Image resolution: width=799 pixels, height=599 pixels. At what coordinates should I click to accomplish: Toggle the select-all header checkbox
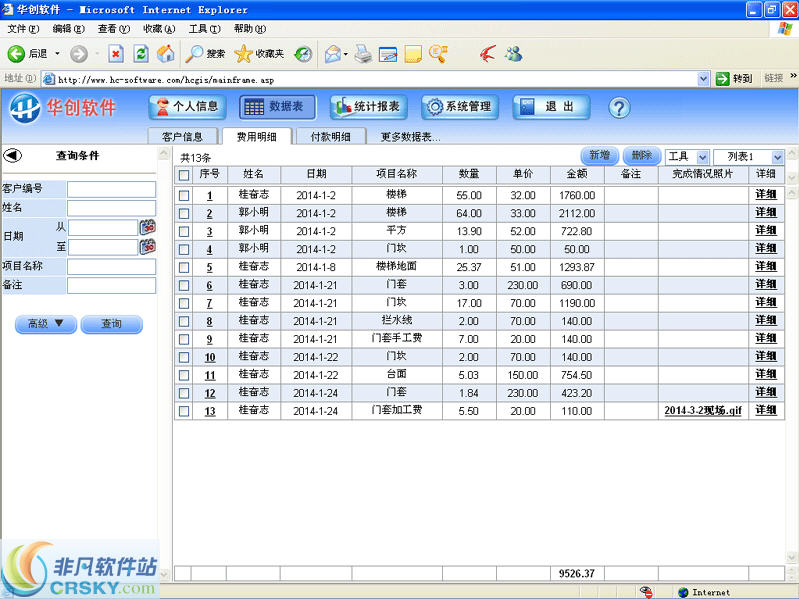point(184,175)
